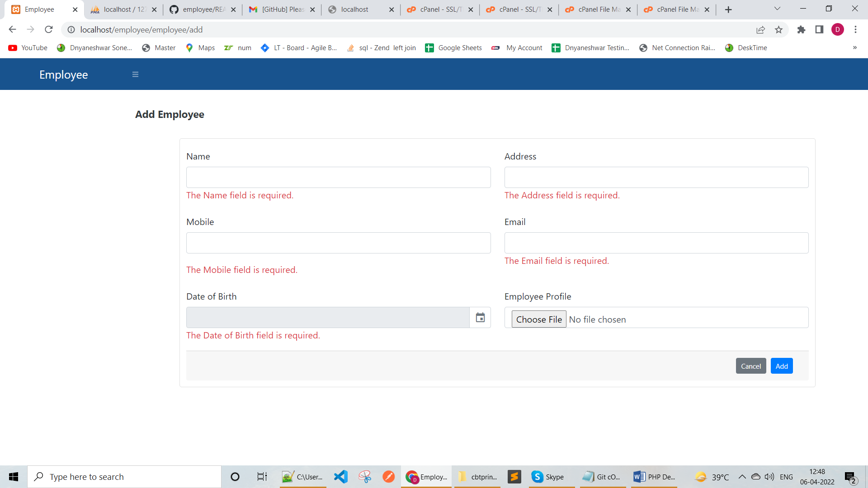Viewport: 868px width, 488px height.
Task: Go back to previous page
Action: (12, 30)
